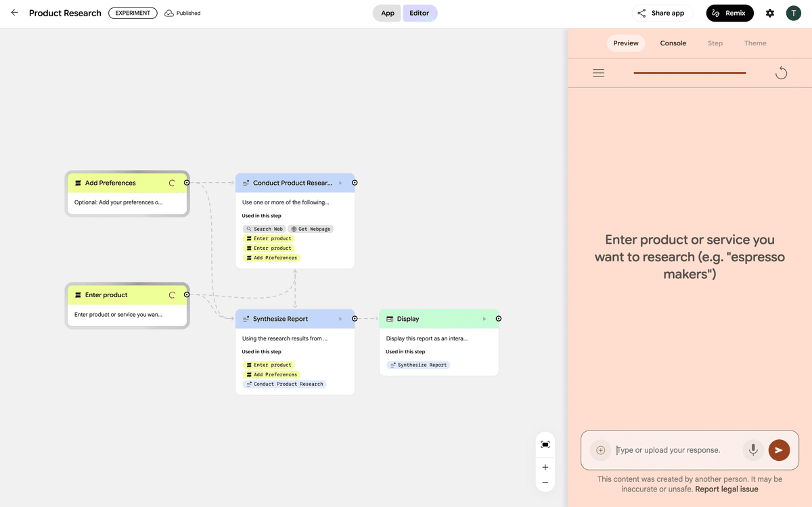Toggle the output connector on the Display step

coord(498,318)
